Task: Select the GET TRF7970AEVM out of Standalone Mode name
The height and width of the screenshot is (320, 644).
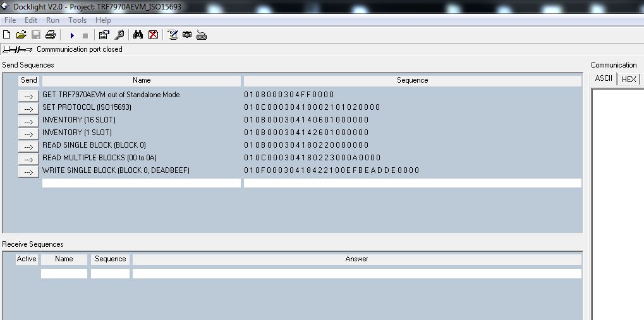Action: click(111, 95)
